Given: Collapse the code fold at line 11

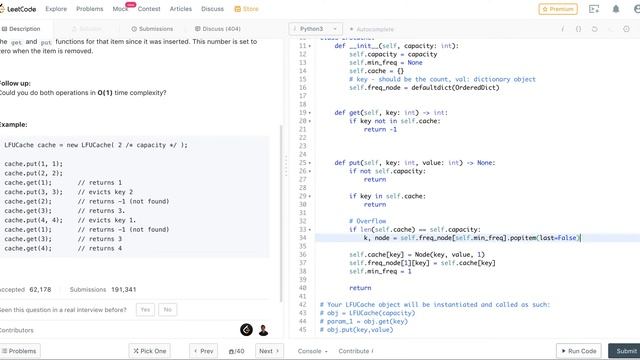Looking at the screenshot, I should [310, 46].
